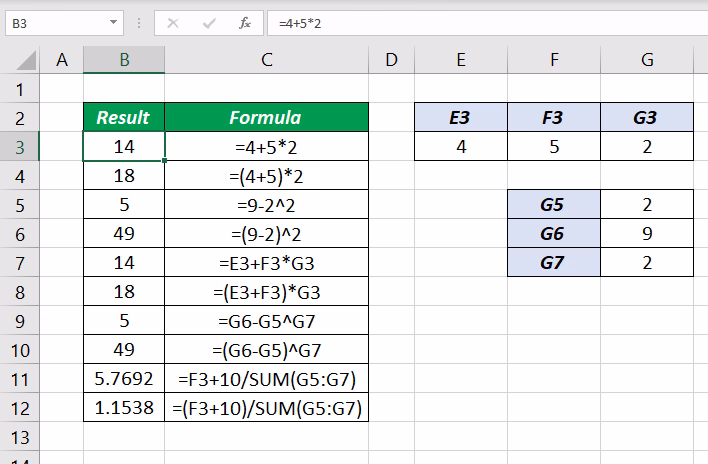This screenshot has height=464, width=708.
Task: Select cell G6 containing 9
Action: [x=647, y=233]
